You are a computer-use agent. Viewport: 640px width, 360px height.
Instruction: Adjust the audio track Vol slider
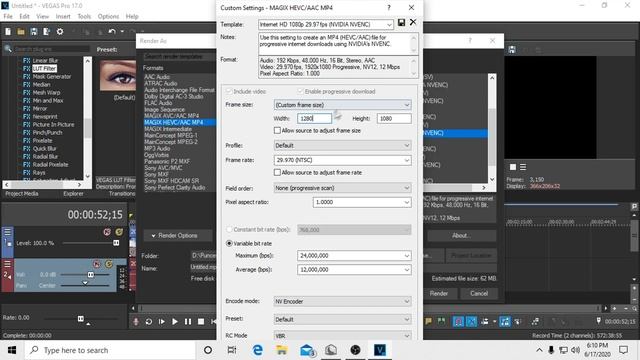pyautogui.click(x=91, y=275)
